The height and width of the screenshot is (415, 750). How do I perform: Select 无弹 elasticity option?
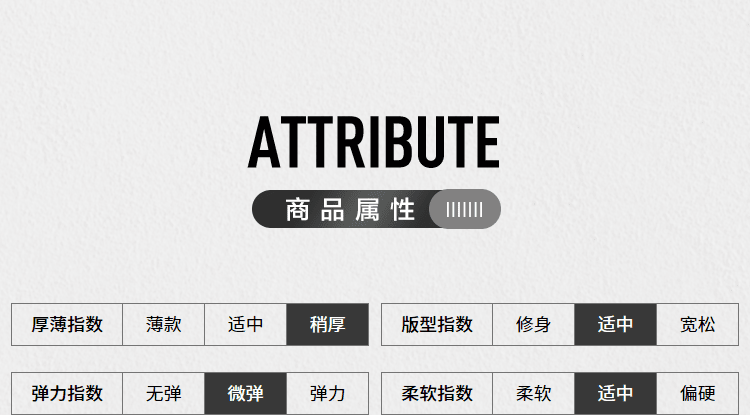pyautogui.click(x=164, y=393)
